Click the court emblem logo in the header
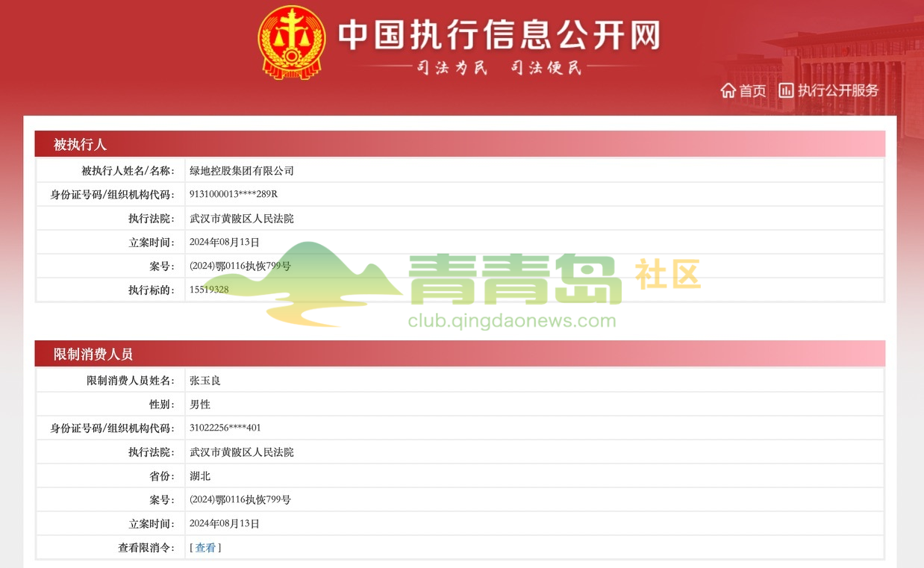 click(292, 43)
